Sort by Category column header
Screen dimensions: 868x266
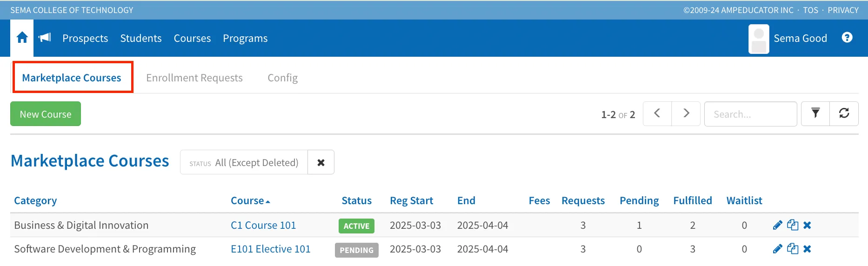(35, 200)
